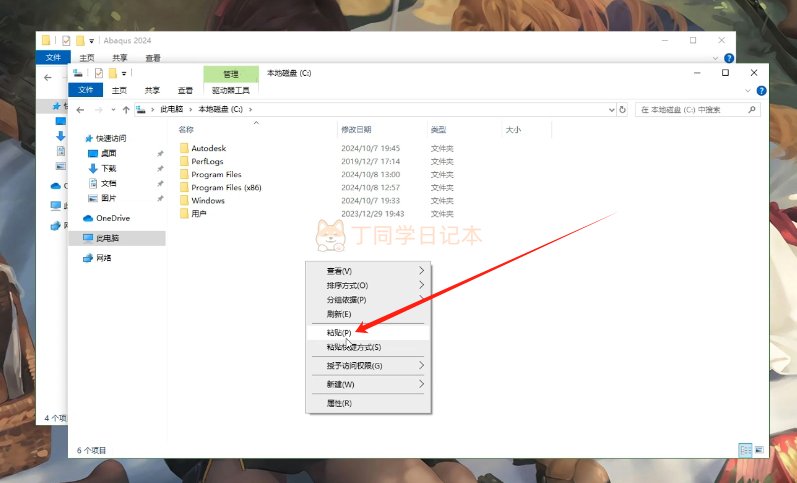Select the Autodesk folder
Viewport: 797px width, 483px height.
point(208,148)
